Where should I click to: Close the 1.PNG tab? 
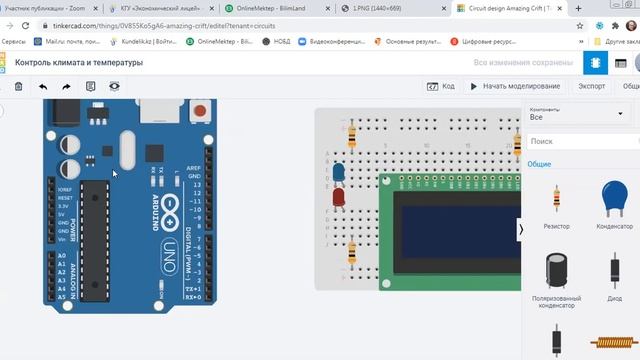coord(444,8)
